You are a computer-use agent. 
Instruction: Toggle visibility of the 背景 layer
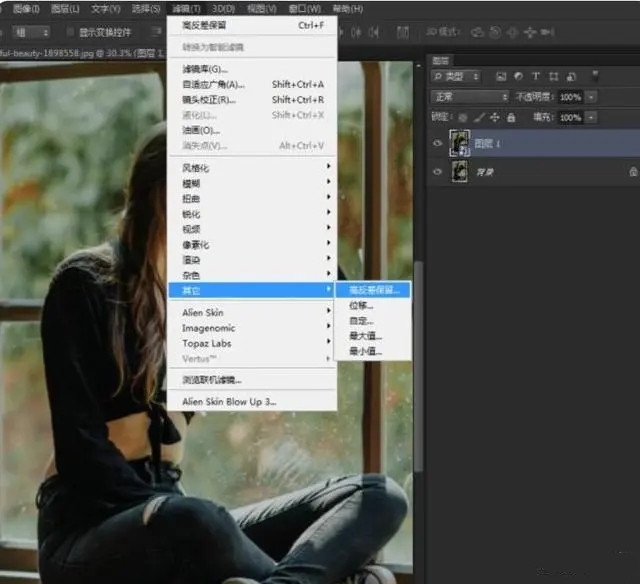pos(436,172)
